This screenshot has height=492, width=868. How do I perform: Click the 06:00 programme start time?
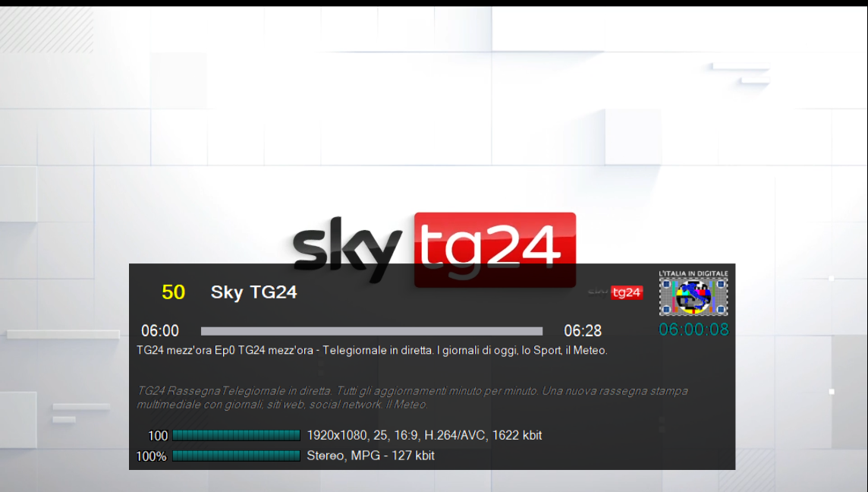click(x=160, y=331)
